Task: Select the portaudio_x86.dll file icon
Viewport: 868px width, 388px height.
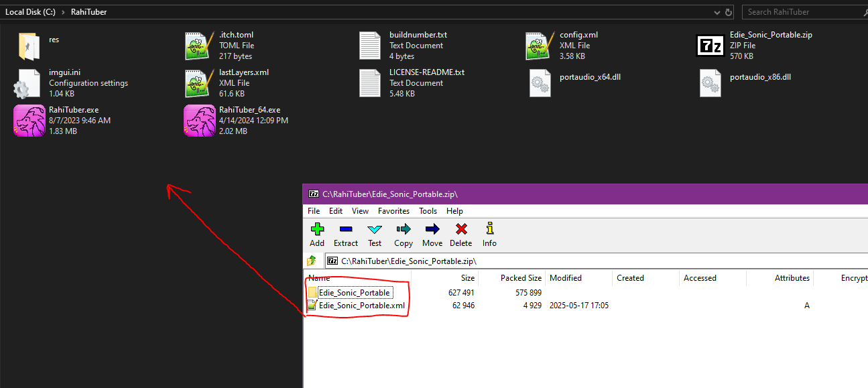Action: [710, 83]
